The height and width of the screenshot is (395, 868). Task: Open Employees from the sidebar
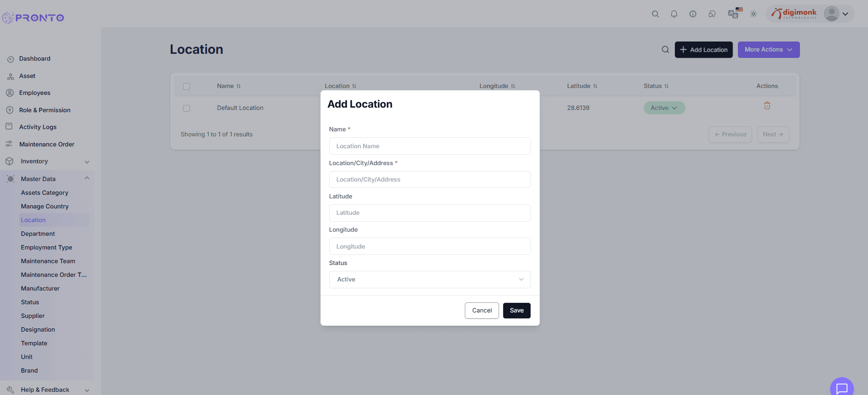(35, 93)
